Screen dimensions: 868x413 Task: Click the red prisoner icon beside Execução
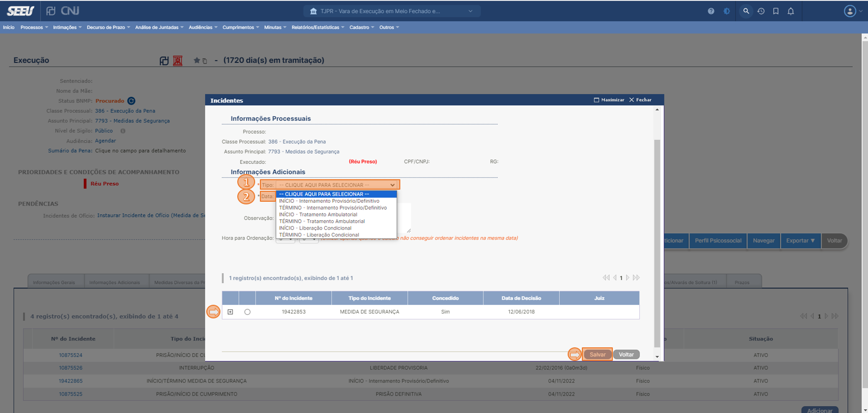pos(178,60)
